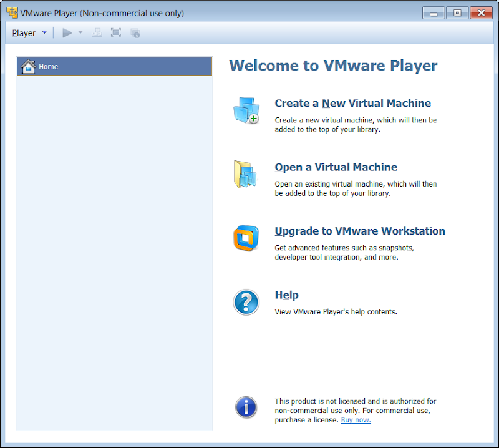Click Upgrade to VMware Workstation link

360,231
